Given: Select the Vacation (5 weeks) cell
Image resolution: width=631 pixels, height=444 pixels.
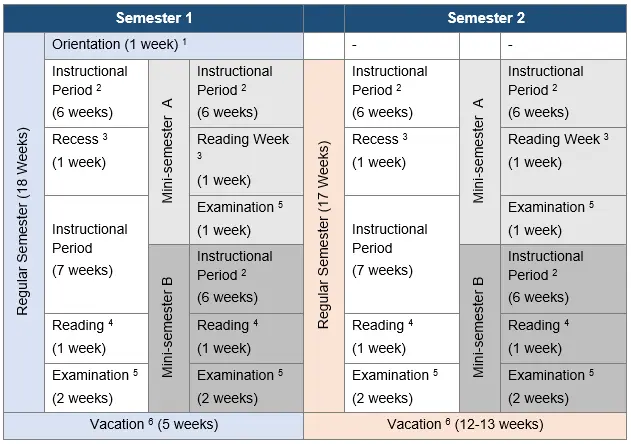Looking at the screenshot, I should tap(153, 425).
